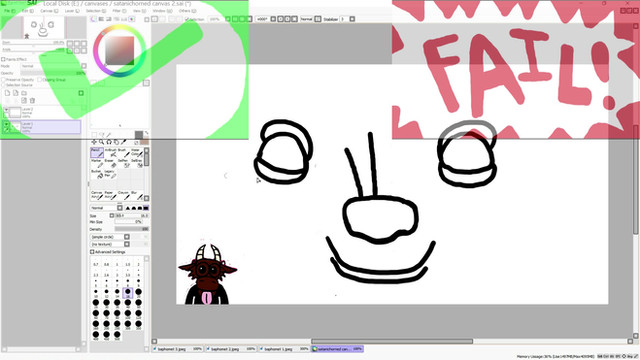Select the Brush tool

pos(124,153)
